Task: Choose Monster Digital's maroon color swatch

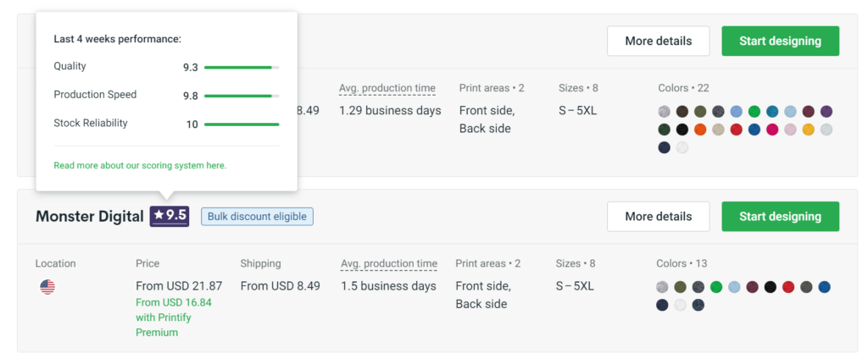Action: pos(753,287)
